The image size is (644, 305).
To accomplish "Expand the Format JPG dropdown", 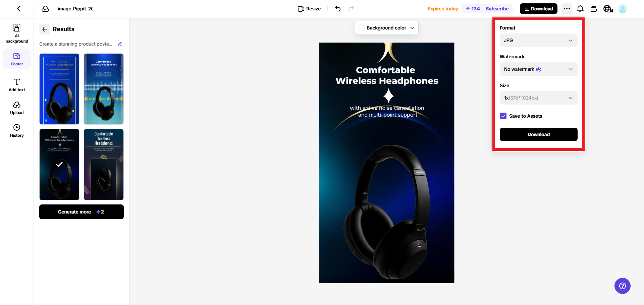I will click(538, 40).
